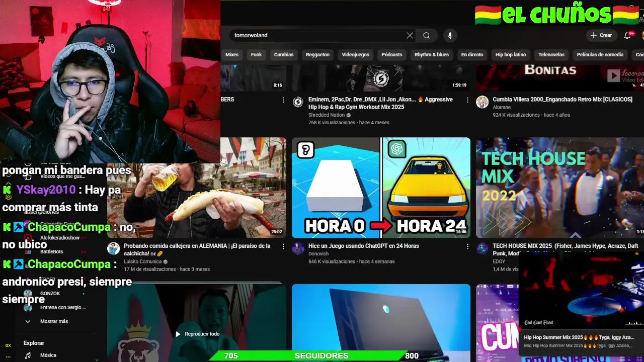The image size is (644, 362).
Task: Select the Videojuegos filter chip
Action: (x=356, y=55)
